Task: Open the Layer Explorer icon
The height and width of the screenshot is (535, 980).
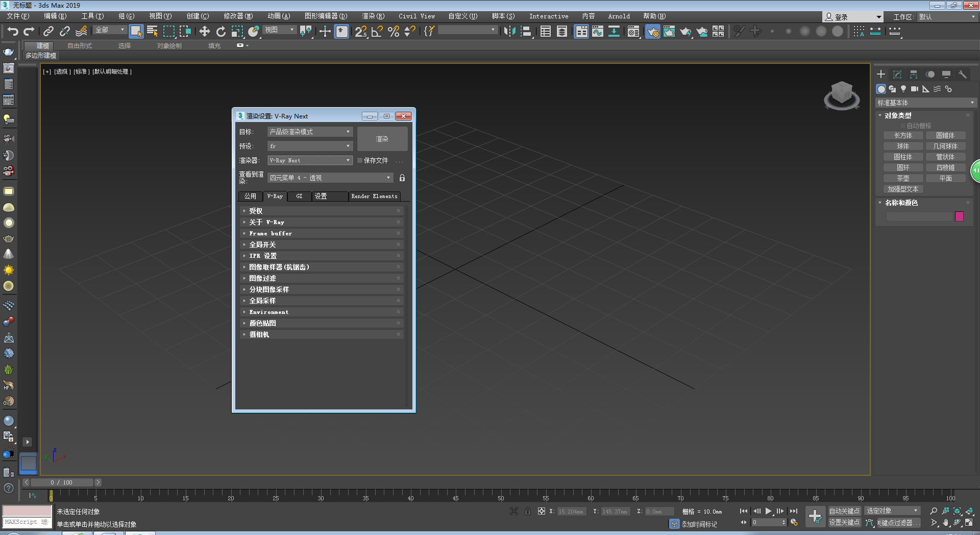Action: 562,31
